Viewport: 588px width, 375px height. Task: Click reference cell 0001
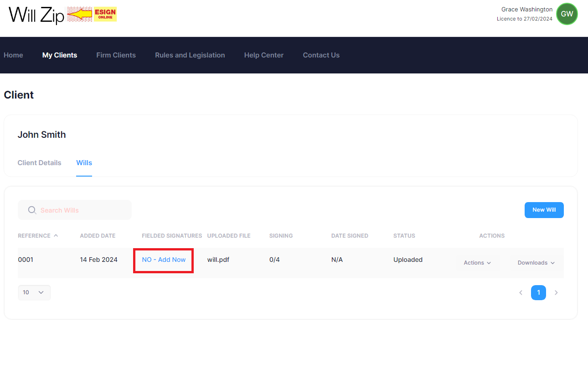point(26,260)
